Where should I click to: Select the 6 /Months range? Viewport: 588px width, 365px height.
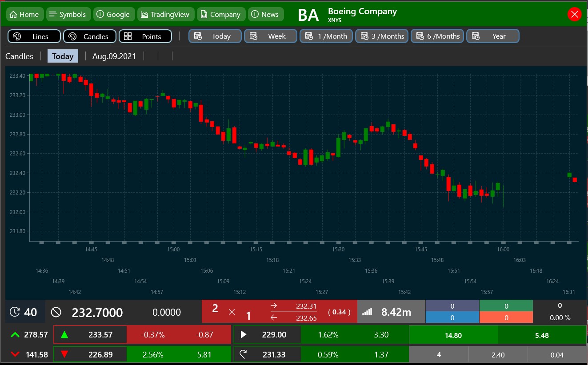(x=437, y=36)
